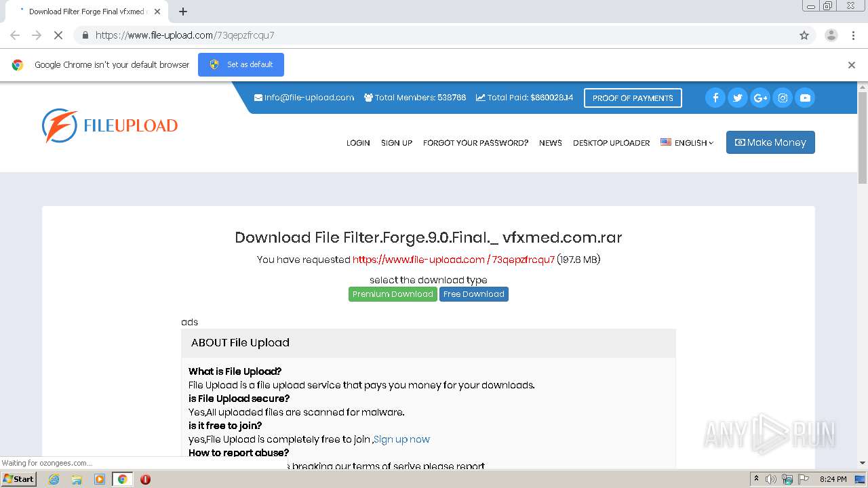
Task: Go back to the previous page
Action: 15,35
